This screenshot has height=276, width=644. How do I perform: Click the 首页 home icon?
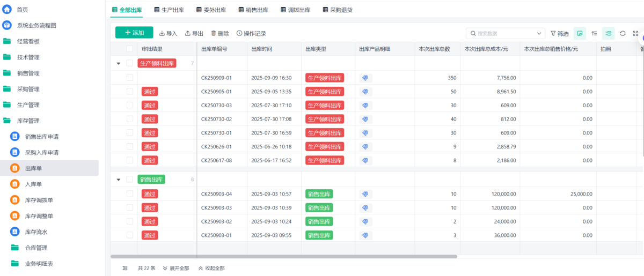[7, 10]
